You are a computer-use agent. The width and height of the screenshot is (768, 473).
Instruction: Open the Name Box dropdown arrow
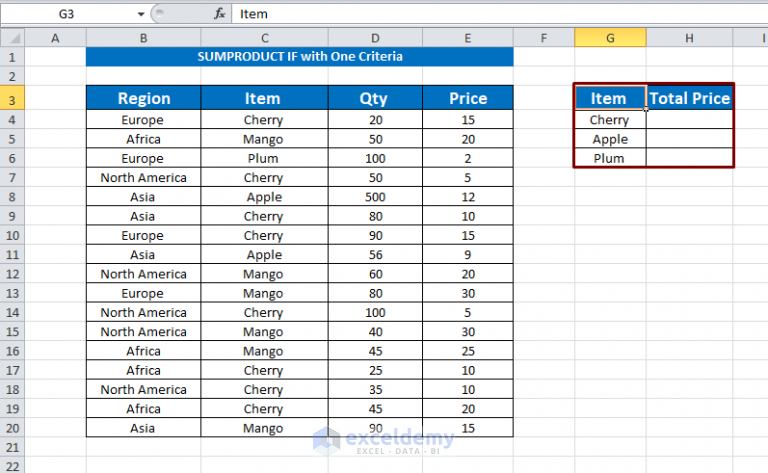(x=141, y=14)
